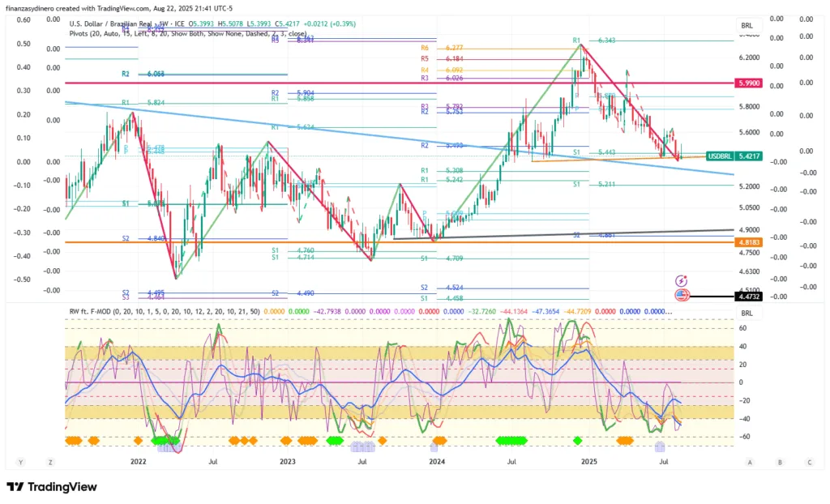
Task: Click the 2022 label on time axis
Action: 138,462
